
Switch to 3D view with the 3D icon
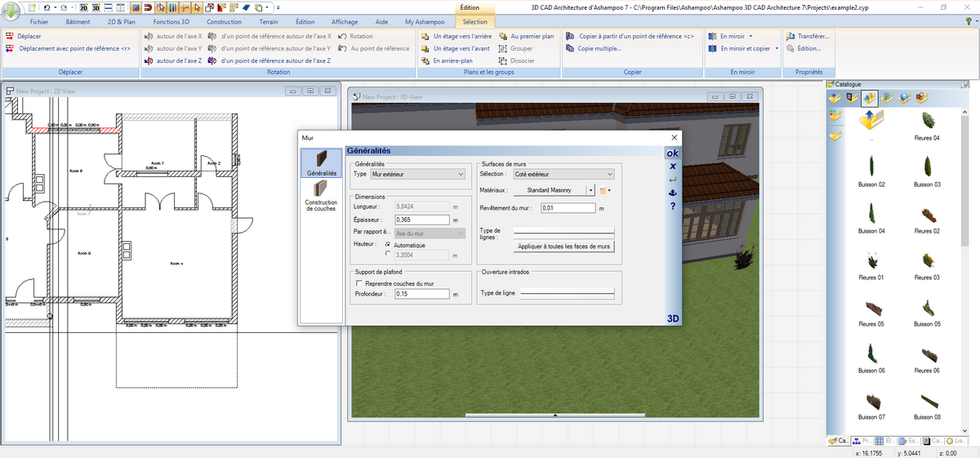[x=96, y=7]
